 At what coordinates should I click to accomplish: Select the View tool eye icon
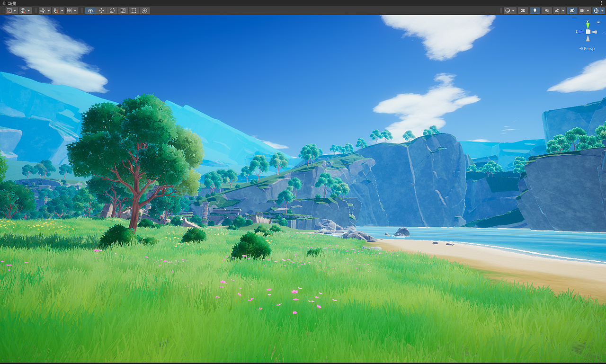(x=90, y=10)
